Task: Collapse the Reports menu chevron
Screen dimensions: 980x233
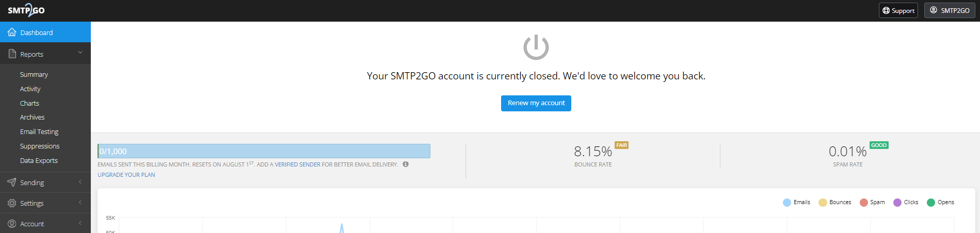Action: click(x=80, y=53)
